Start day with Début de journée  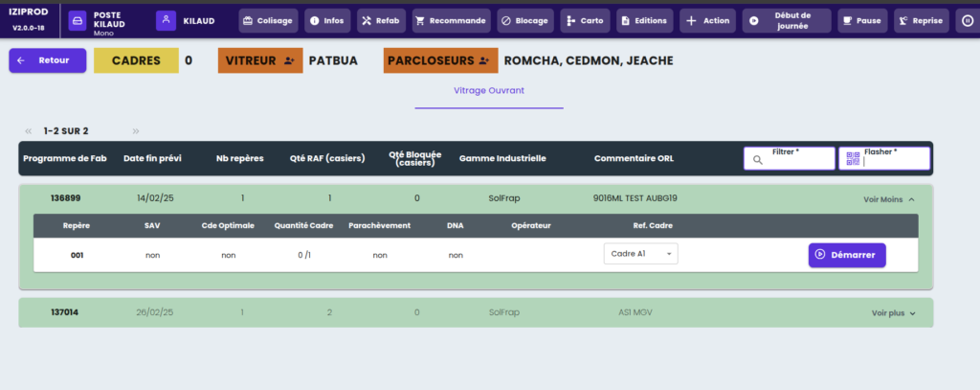tap(786, 20)
